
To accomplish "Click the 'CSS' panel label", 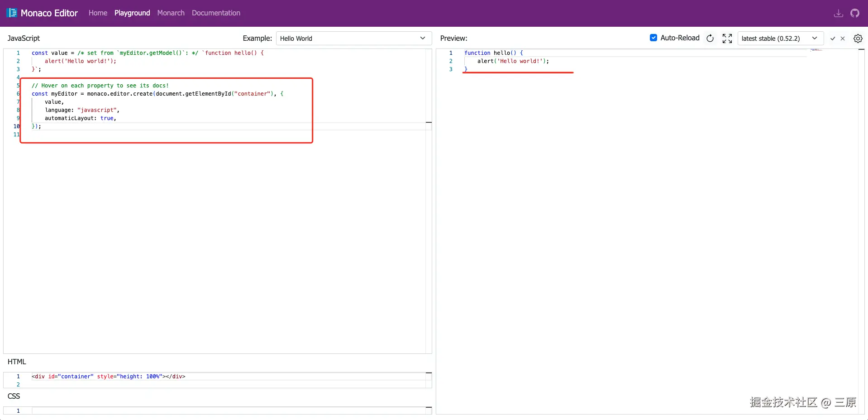I will tap(14, 396).
